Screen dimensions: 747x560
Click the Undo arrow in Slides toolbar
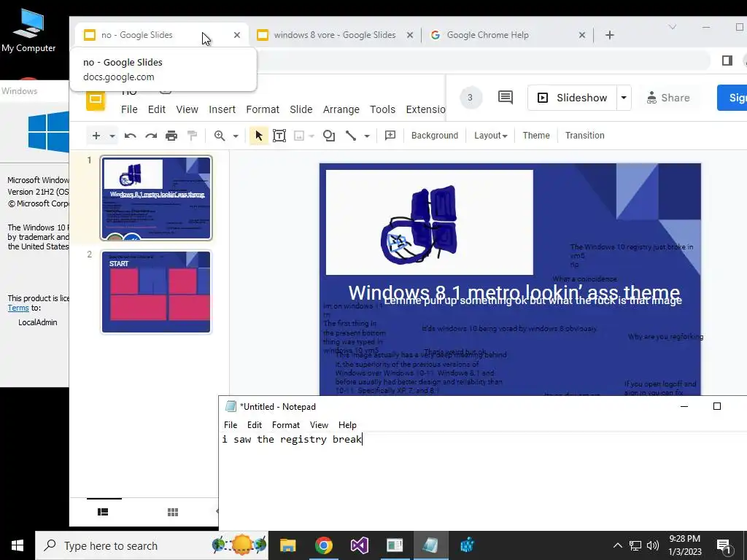[x=130, y=136]
